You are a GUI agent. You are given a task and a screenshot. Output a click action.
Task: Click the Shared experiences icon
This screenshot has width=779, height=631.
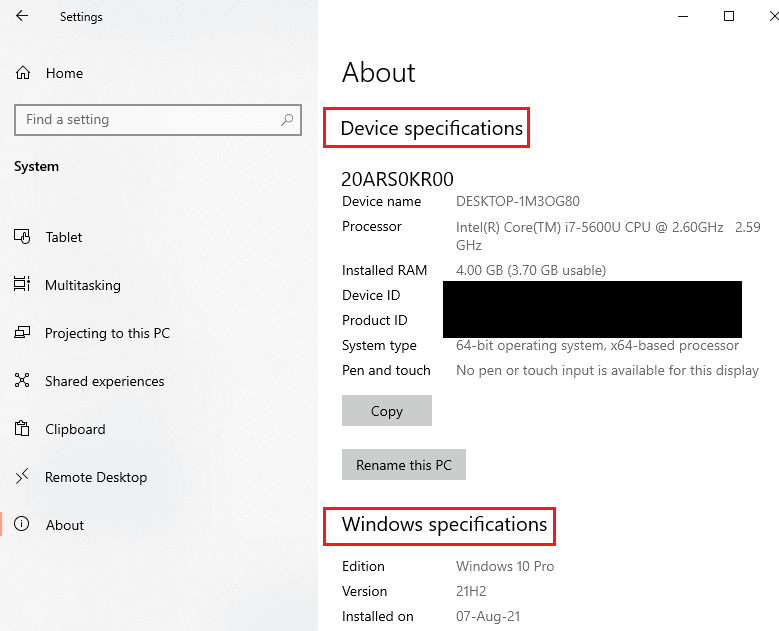(x=22, y=381)
